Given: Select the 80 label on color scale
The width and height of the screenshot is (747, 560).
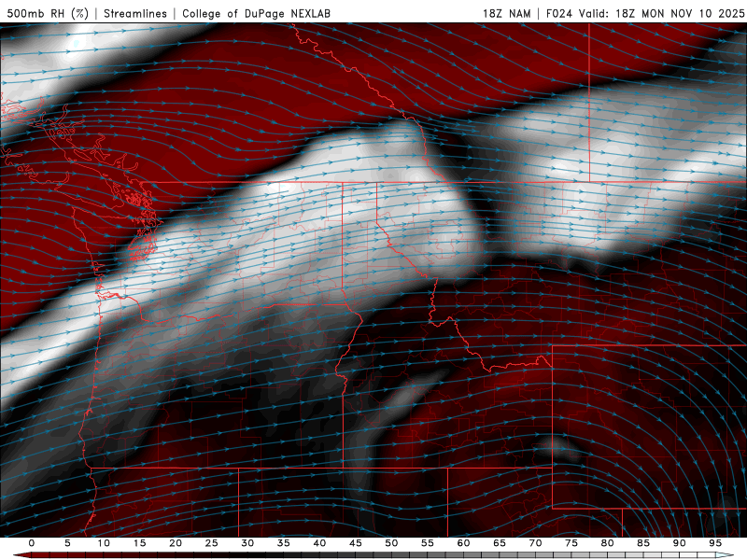Looking at the screenshot, I should 607,543.
